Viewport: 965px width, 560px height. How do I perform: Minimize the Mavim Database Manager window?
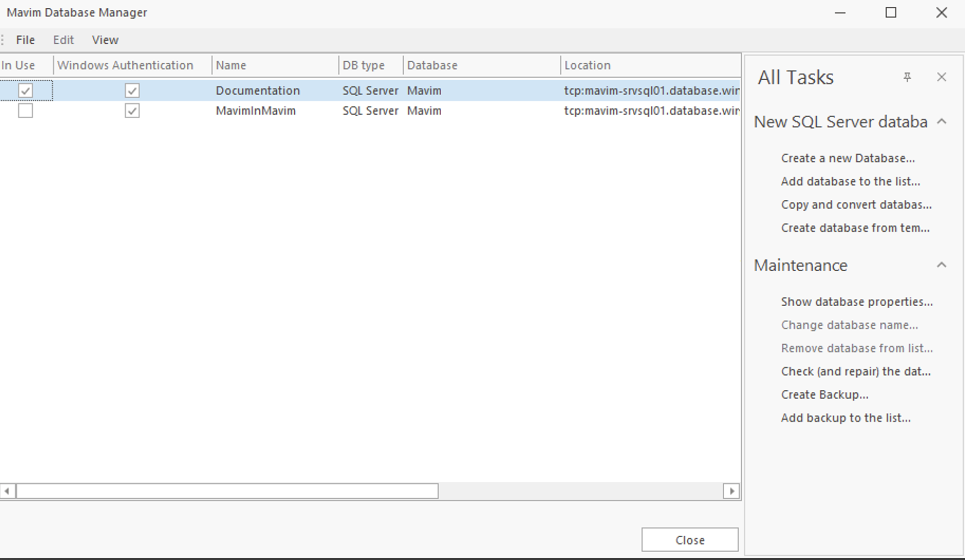(x=840, y=13)
